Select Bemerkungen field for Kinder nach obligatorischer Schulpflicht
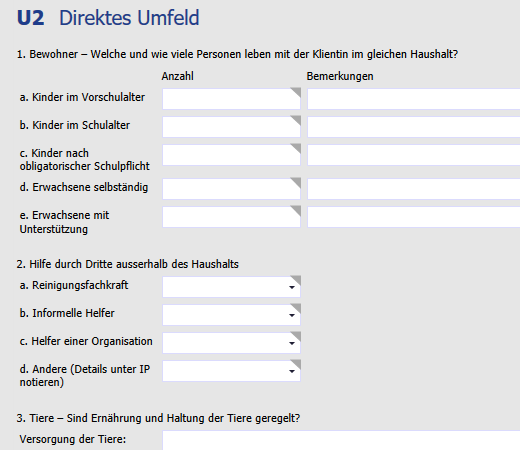Viewport: 520px width, 450px height. click(x=414, y=155)
